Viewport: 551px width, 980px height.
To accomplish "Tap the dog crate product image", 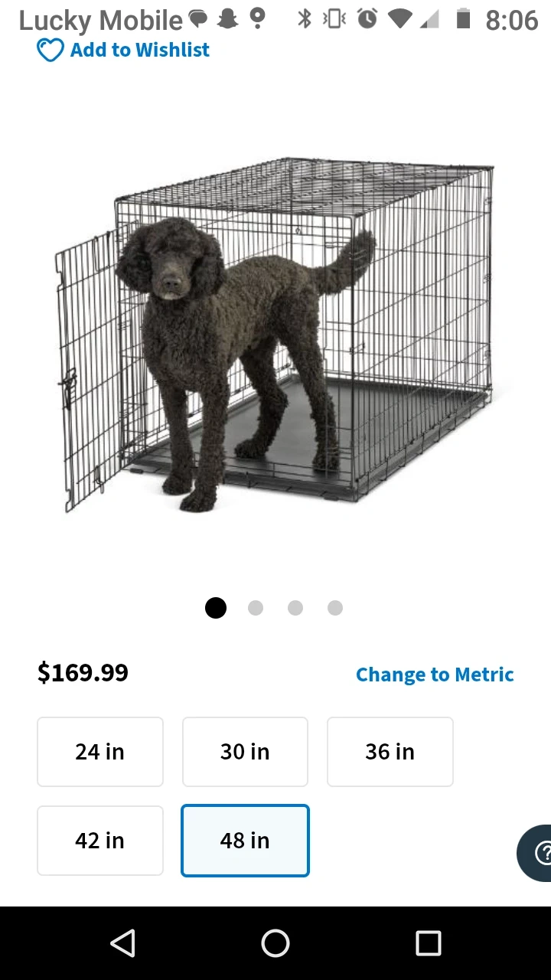I will (275, 337).
